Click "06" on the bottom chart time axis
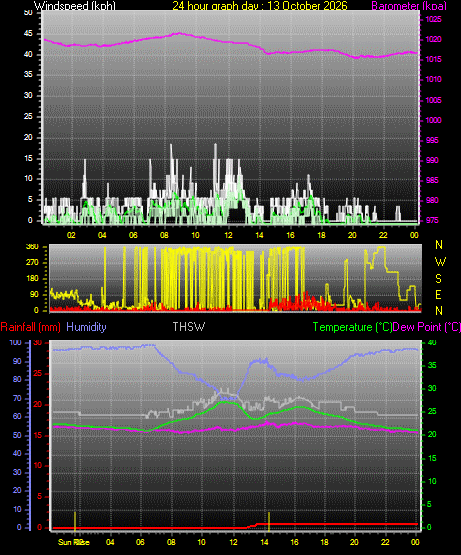 140,542
